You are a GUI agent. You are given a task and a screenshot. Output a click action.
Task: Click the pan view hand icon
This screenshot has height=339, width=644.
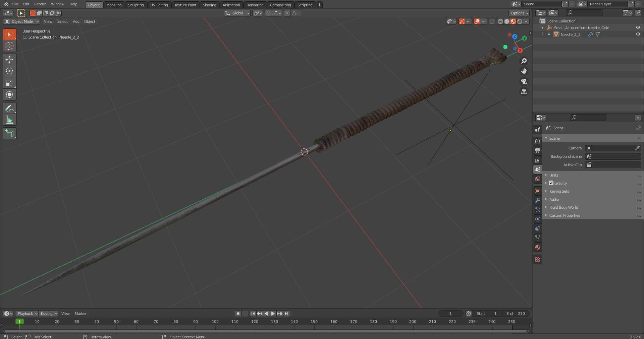click(x=524, y=71)
